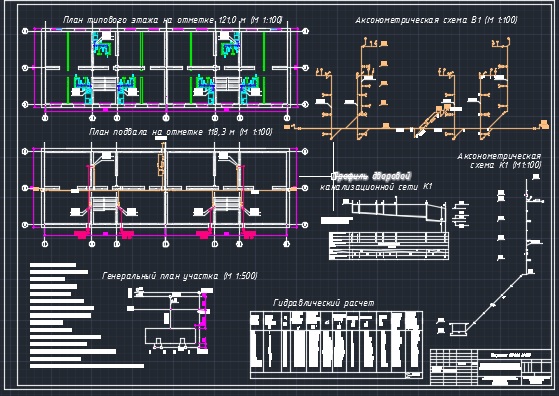Image resolution: width=559 pixels, height=396 pixels.
Task: Click the 'Гидравлический расчет' heading
Action: pyautogui.click(x=324, y=303)
